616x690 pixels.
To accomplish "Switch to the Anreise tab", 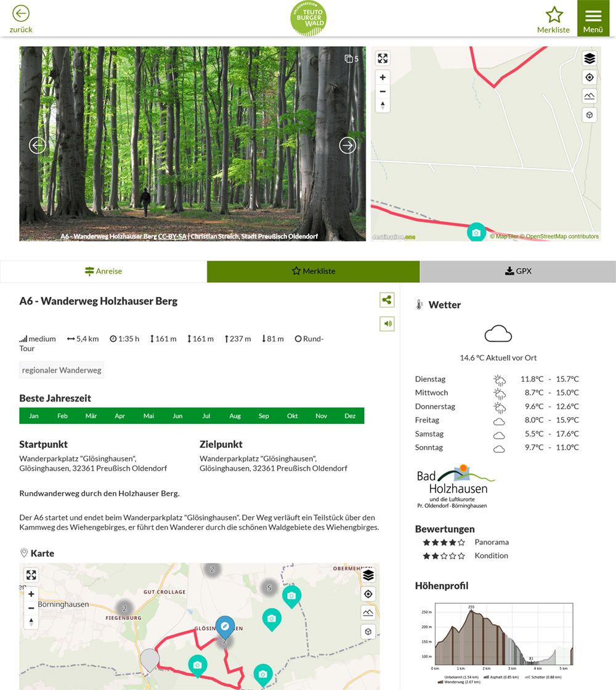I will point(103,271).
